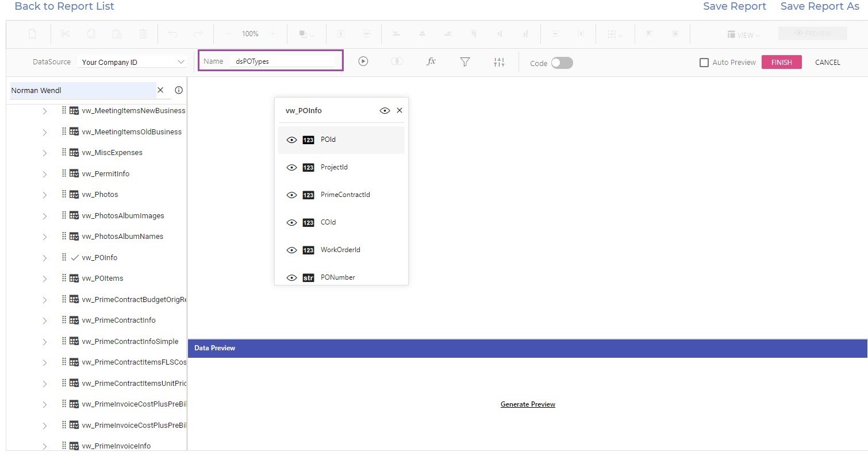Click the filter funnel icon
This screenshot has width=868, height=460.
click(x=465, y=62)
